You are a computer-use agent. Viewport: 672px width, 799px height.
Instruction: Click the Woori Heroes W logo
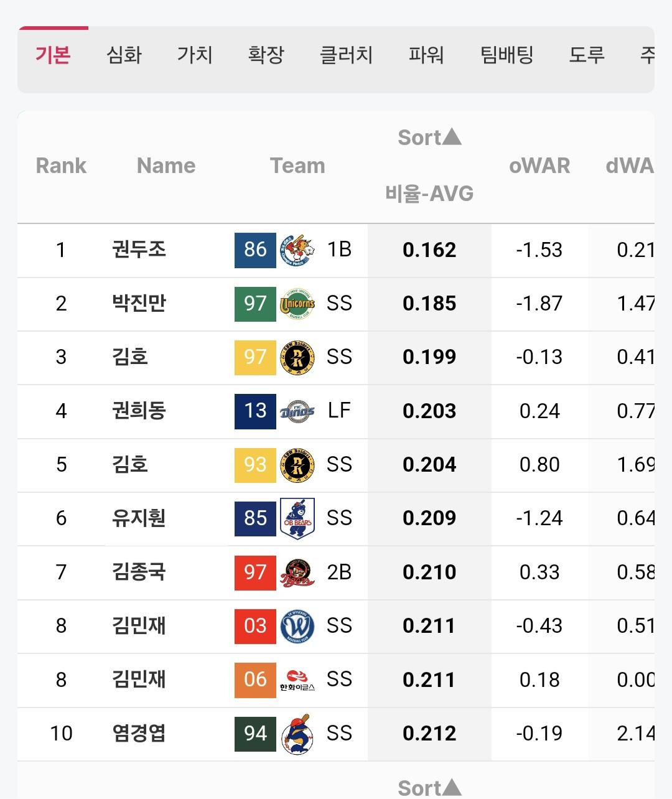click(x=297, y=626)
